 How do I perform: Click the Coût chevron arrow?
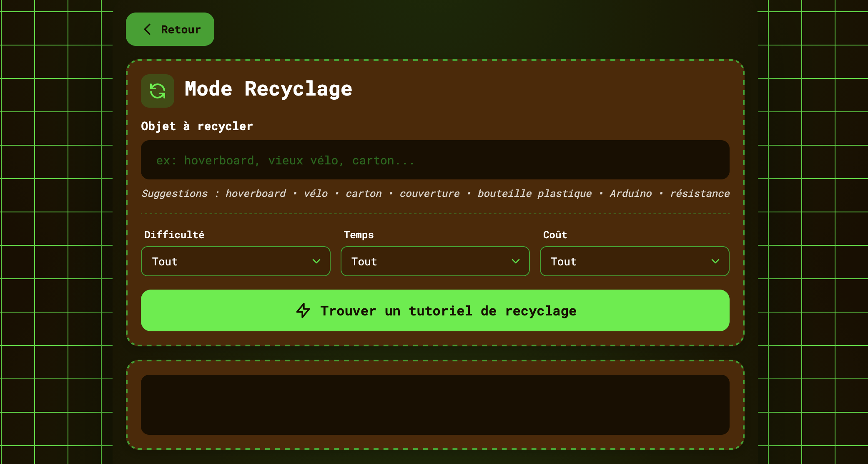coord(715,261)
